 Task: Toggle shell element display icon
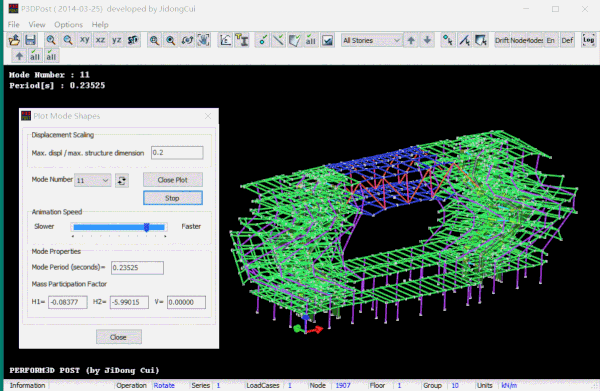click(295, 40)
